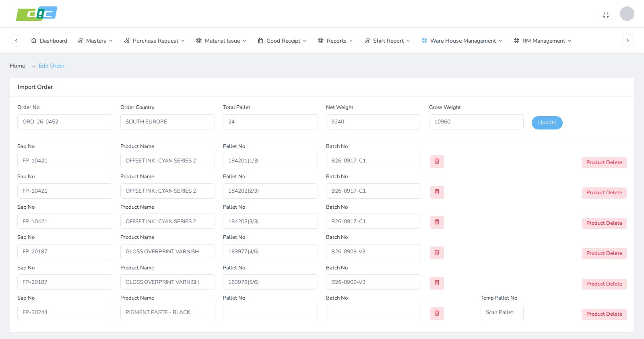Click Product Delete for pallet 183977(4/6)
Viewport: 644px width, 339px height.
[604, 253]
